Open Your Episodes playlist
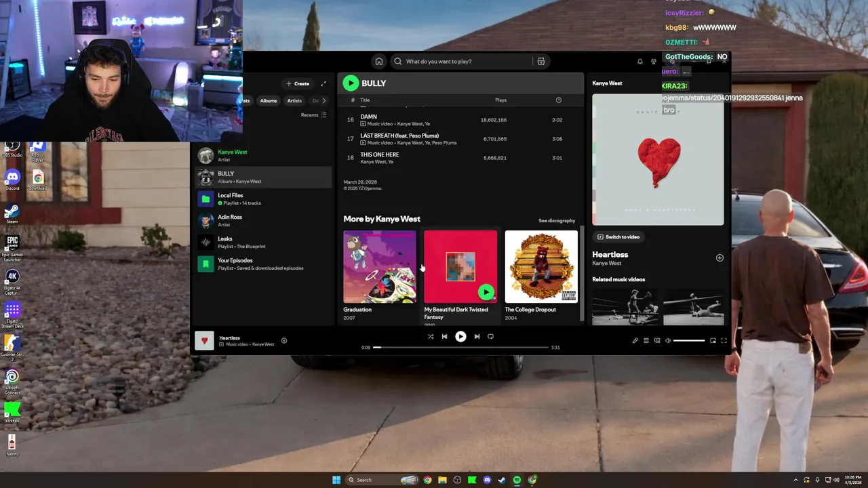The width and height of the screenshot is (868, 488). click(x=263, y=264)
